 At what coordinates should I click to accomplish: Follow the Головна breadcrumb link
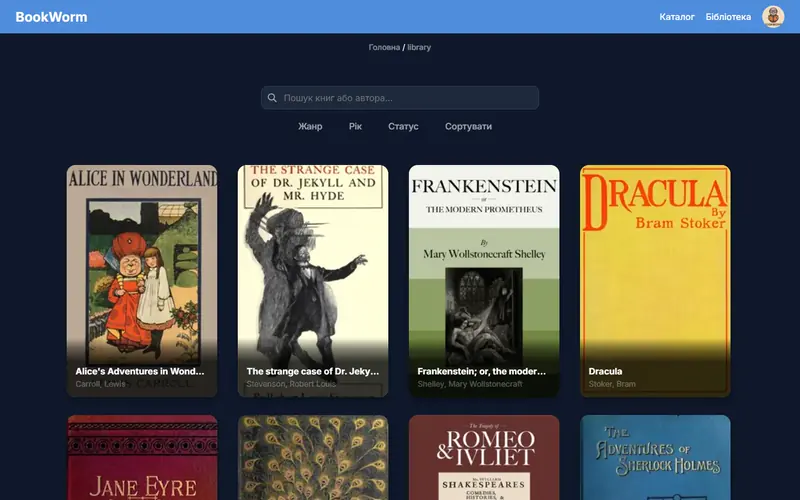pyautogui.click(x=384, y=47)
